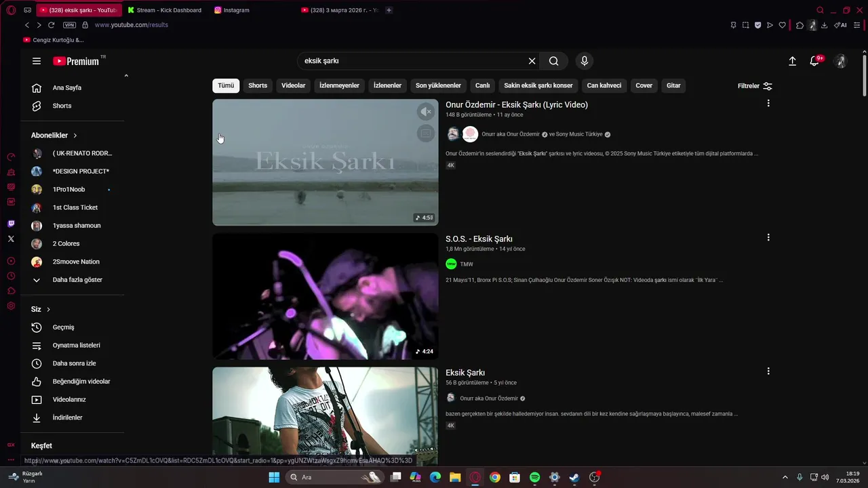The image size is (868, 488).
Task: Expand the Siz section chevron
Action: pos(48,310)
